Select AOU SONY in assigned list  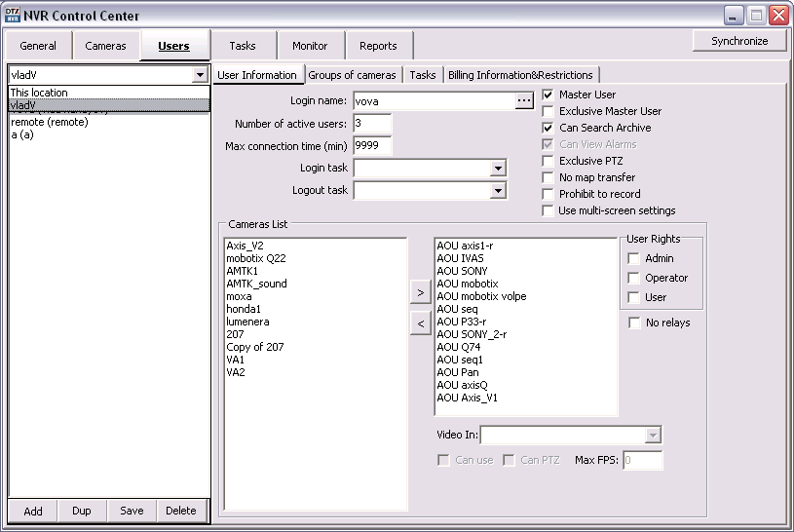point(526,271)
